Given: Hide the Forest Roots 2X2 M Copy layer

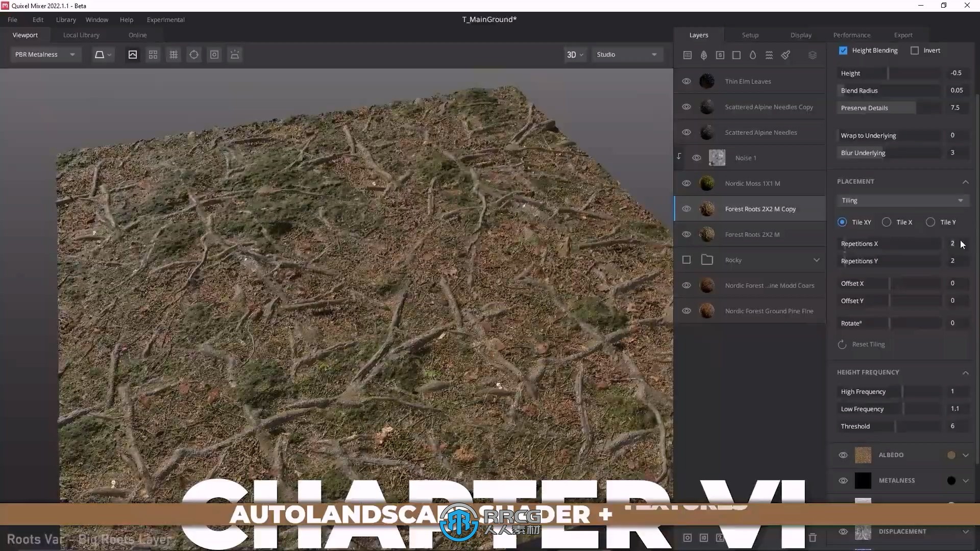Looking at the screenshot, I should (x=686, y=209).
